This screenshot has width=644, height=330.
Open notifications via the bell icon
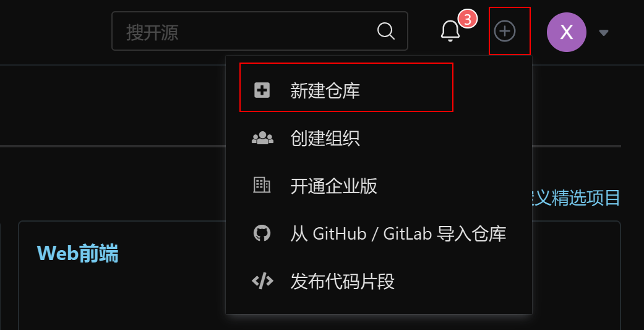point(450,31)
